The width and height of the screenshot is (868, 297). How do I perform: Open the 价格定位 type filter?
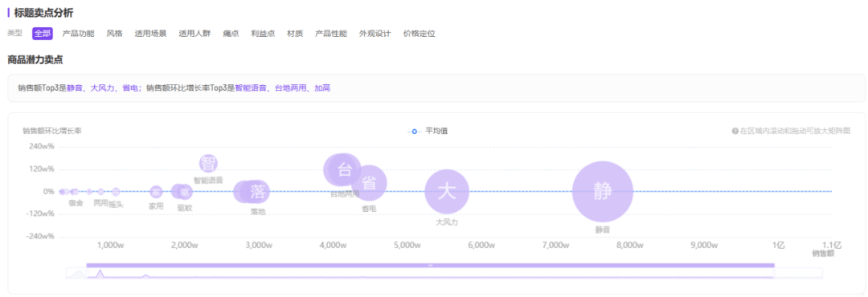pyautogui.click(x=419, y=33)
